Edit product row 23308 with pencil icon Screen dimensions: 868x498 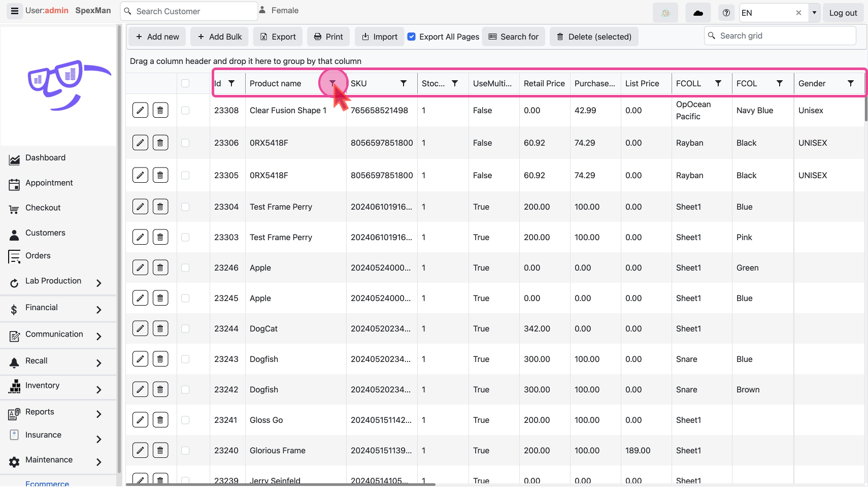[x=140, y=110]
